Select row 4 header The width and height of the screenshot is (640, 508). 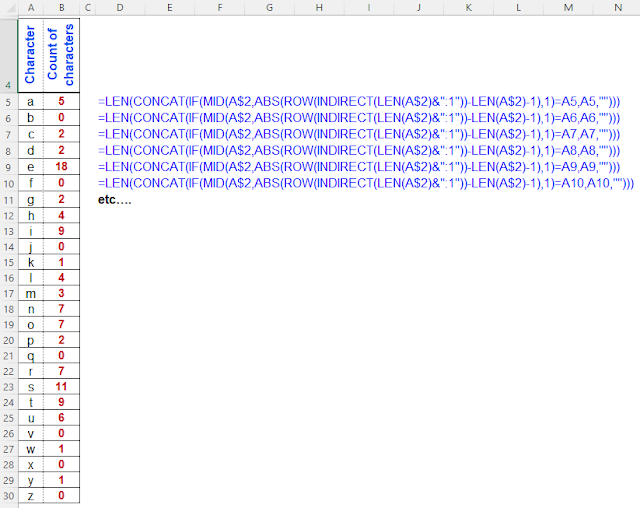coord(9,55)
